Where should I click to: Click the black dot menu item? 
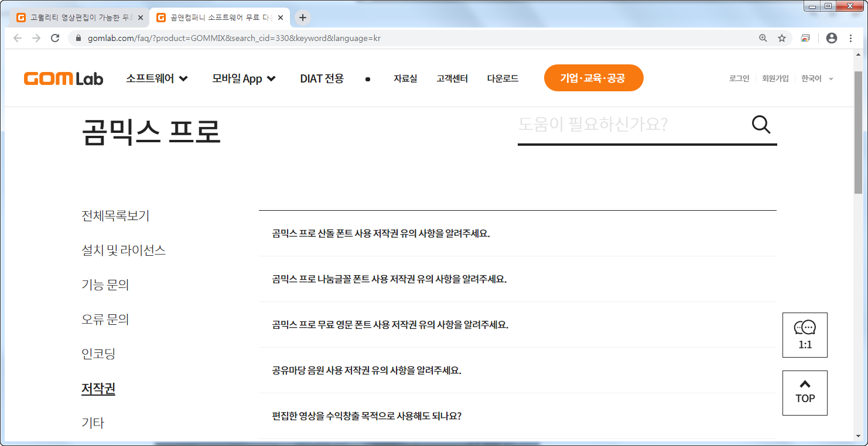[368, 79]
